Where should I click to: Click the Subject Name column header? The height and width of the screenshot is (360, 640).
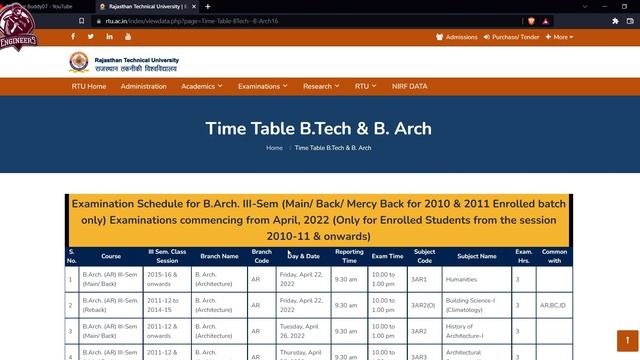477,256
